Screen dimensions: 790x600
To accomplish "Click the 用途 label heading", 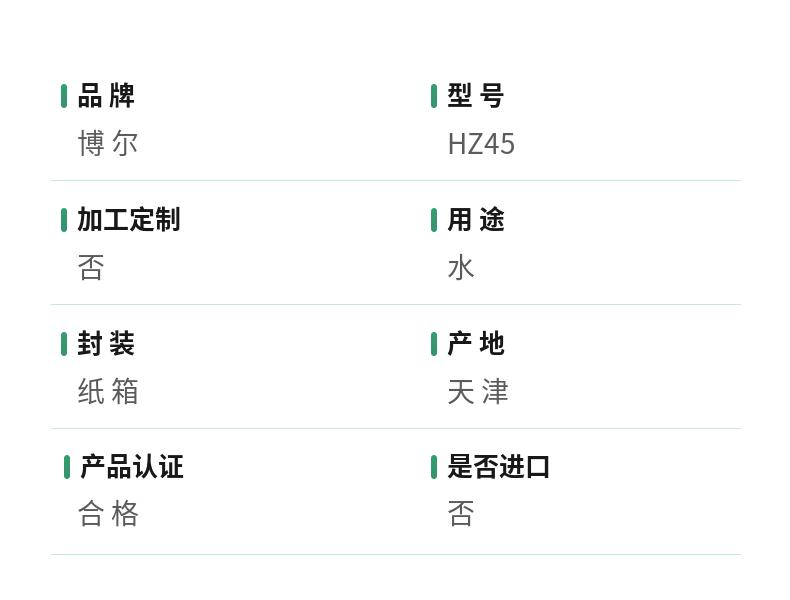I will coord(476,220).
